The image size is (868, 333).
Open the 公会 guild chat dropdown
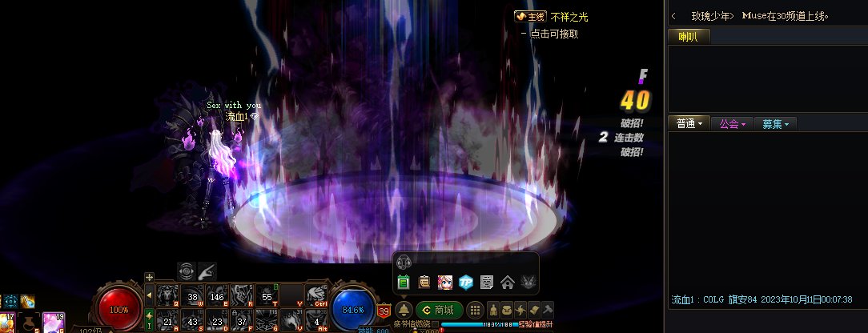[733, 124]
